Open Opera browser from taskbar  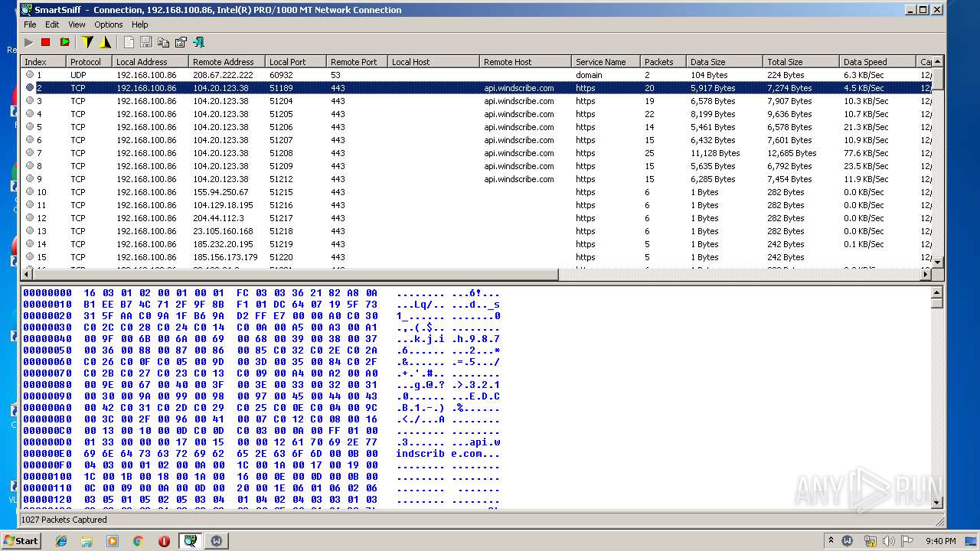[x=164, y=541]
